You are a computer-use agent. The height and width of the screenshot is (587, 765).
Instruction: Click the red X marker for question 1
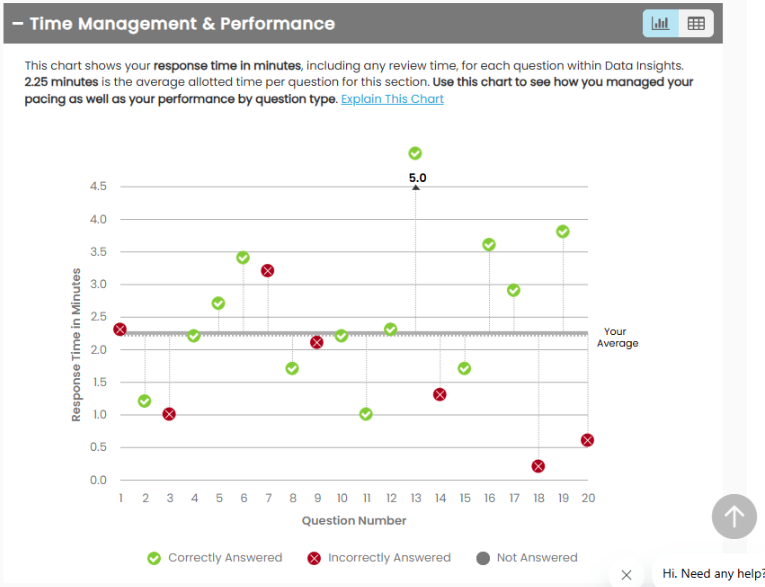120,329
